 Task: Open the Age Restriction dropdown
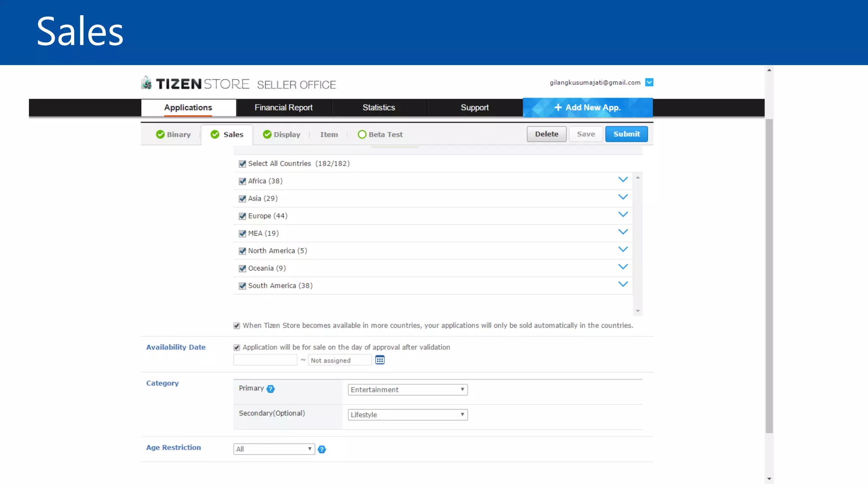tap(274, 449)
